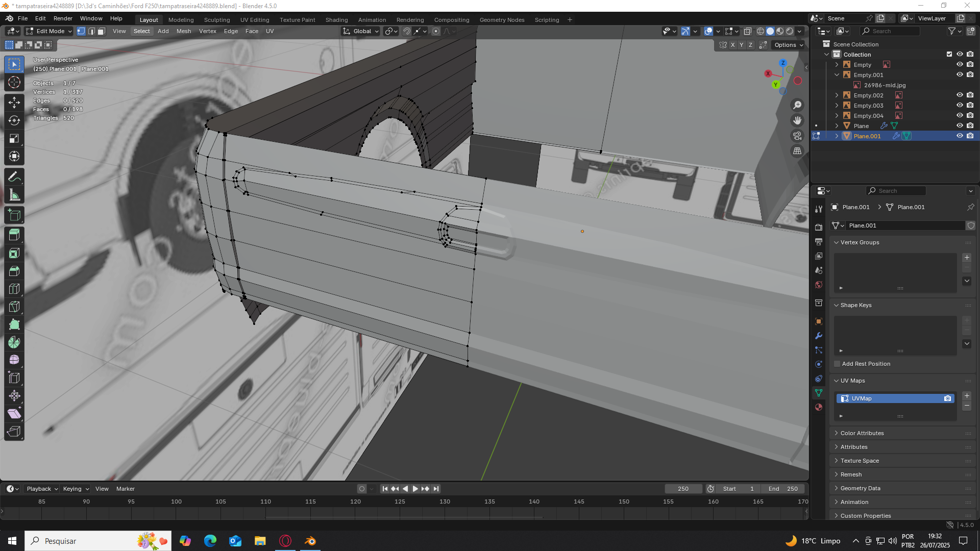Screen dimensions: 980x551
Task: Switch to face select mode
Action: [101, 31]
